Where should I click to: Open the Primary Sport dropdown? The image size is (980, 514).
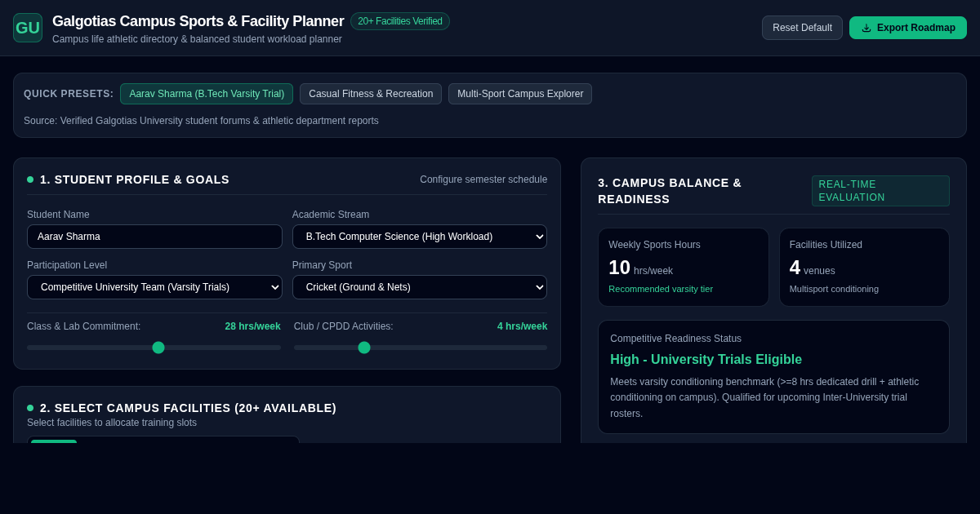[420, 287]
